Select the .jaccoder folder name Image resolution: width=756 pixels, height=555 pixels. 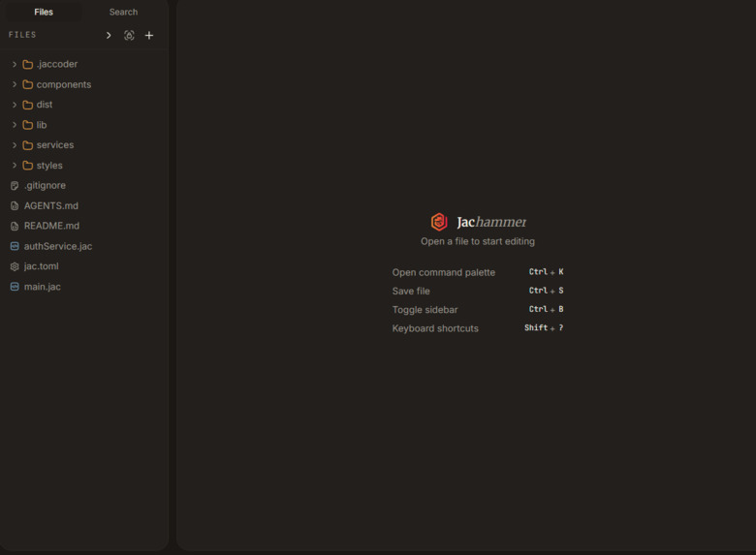point(57,64)
